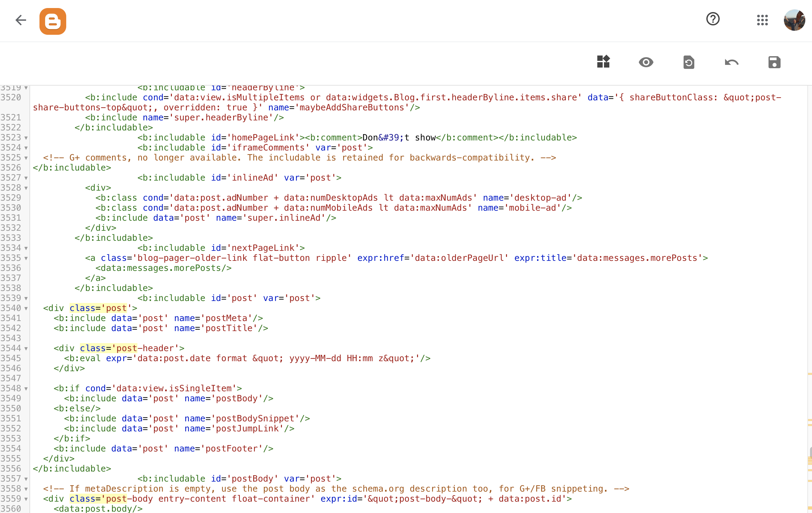This screenshot has width=812, height=513.
Task: Click 'mobile-ad' class name text
Action: 533,208
